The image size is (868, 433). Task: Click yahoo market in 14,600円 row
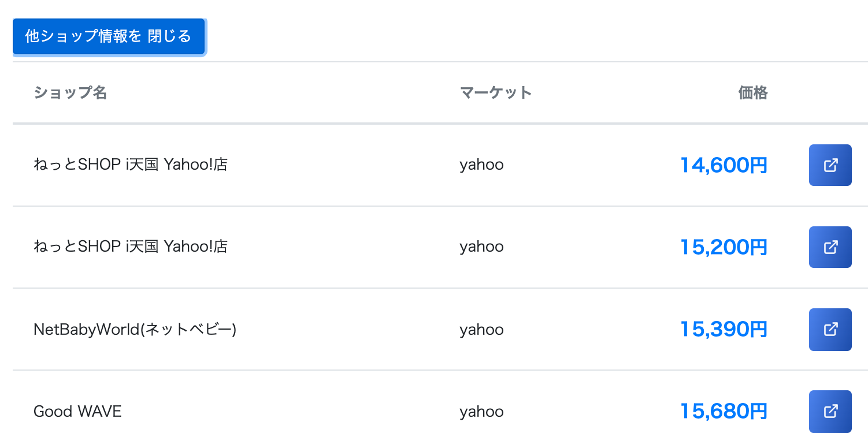(481, 166)
